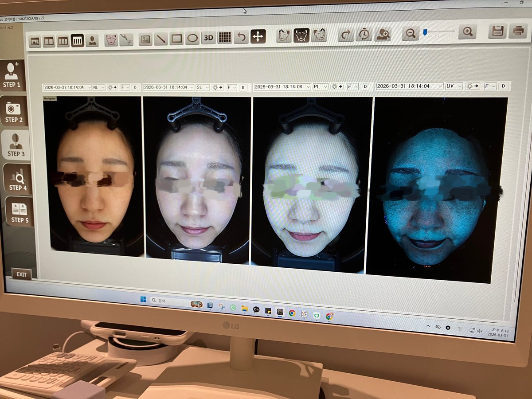Select the move/pan four-arrow tool
This screenshot has height=399, width=532.
(258, 36)
